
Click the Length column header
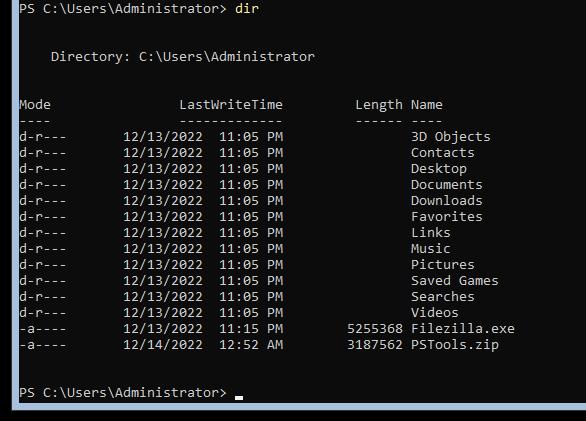pos(379,105)
